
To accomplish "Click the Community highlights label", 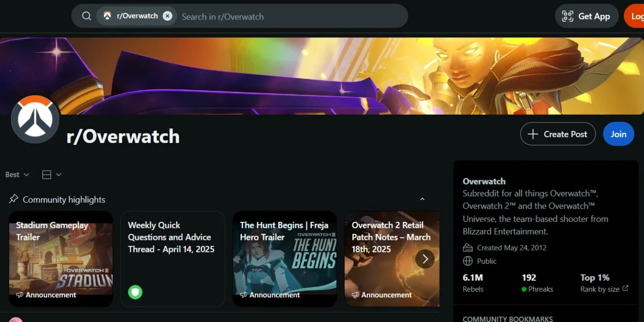I will [64, 199].
